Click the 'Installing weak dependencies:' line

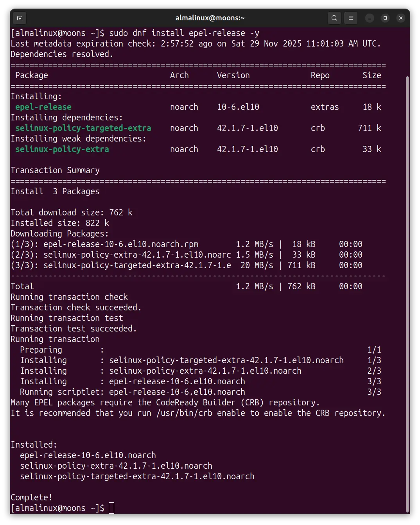(x=78, y=139)
